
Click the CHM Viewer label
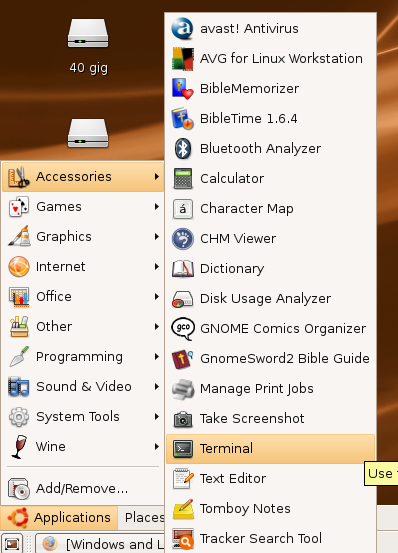click(x=238, y=239)
